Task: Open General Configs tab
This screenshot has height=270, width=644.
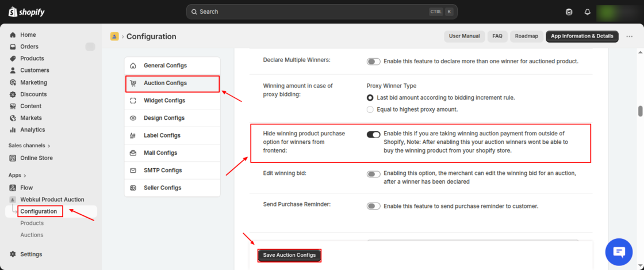Action: click(172, 66)
